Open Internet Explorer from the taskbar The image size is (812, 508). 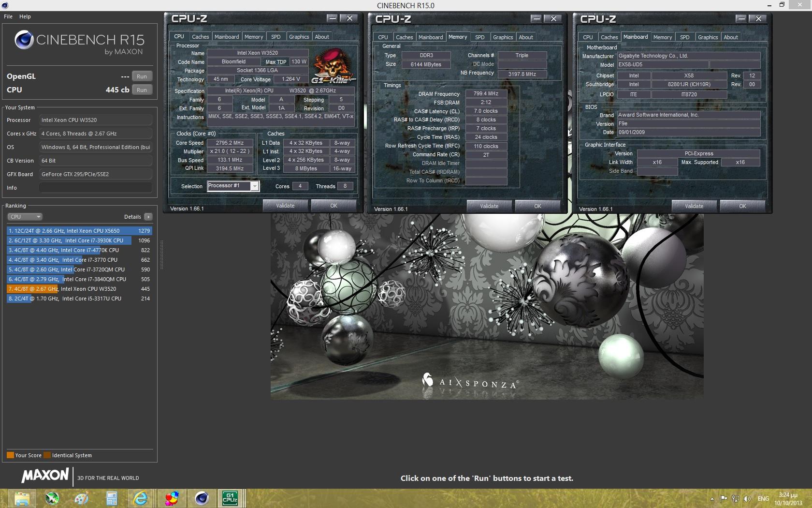pos(141,498)
